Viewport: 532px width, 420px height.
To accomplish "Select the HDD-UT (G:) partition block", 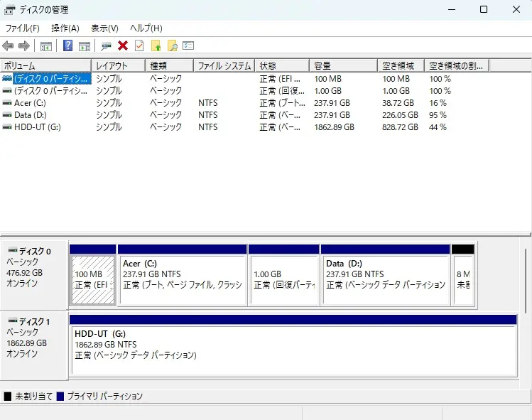I will point(293,345).
